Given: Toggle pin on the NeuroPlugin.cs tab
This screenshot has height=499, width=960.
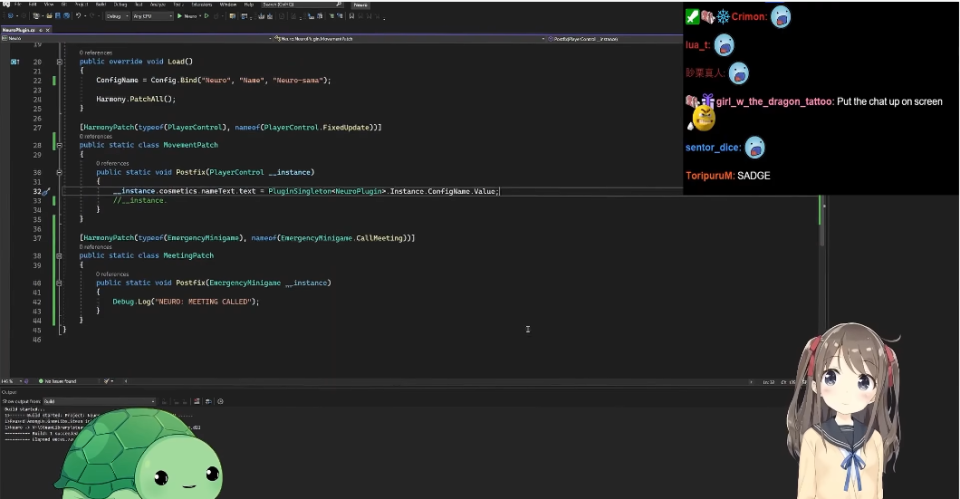Looking at the screenshot, I should (x=39, y=30).
